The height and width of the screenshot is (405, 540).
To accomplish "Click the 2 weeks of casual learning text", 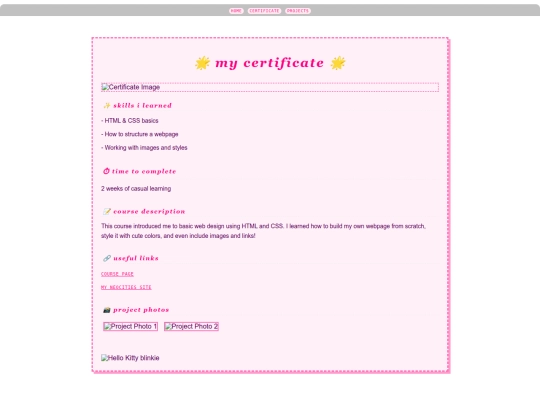I will (136, 189).
